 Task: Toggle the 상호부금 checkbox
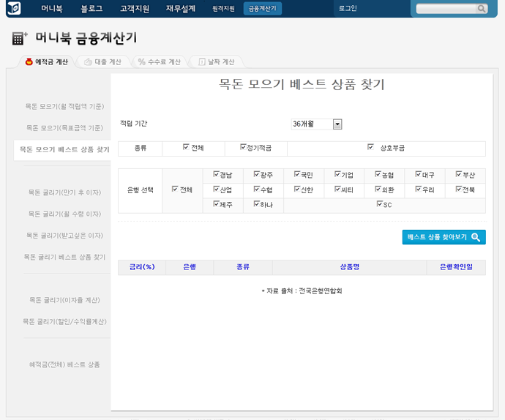tap(371, 147)
